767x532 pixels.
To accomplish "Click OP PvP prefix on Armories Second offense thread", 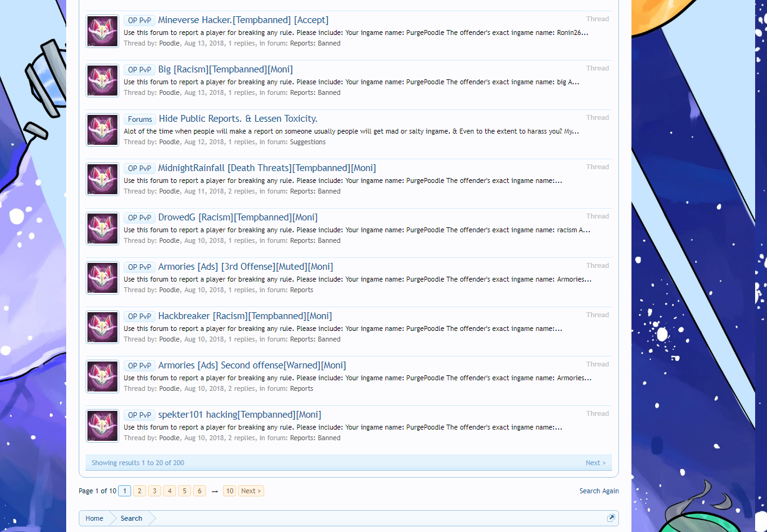I will pos(139,366).
